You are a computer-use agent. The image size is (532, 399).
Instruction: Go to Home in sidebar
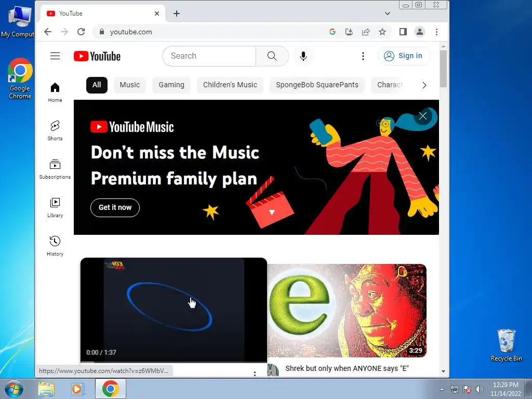(55, 92)
